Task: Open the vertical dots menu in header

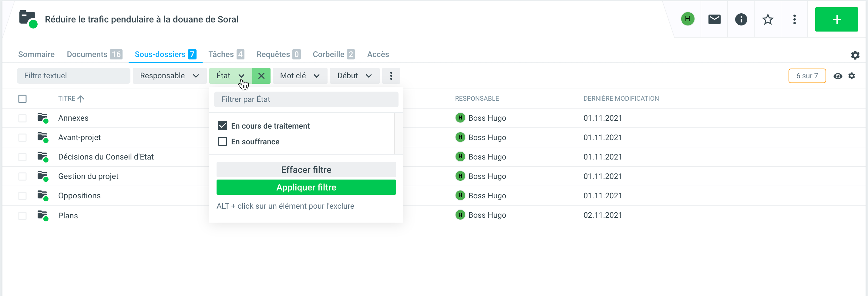Action: pos(794,19)
